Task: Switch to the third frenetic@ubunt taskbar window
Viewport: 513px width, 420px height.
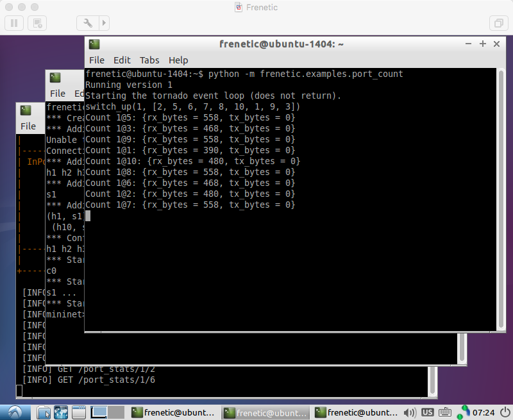Action: click(x=357, y=413)
